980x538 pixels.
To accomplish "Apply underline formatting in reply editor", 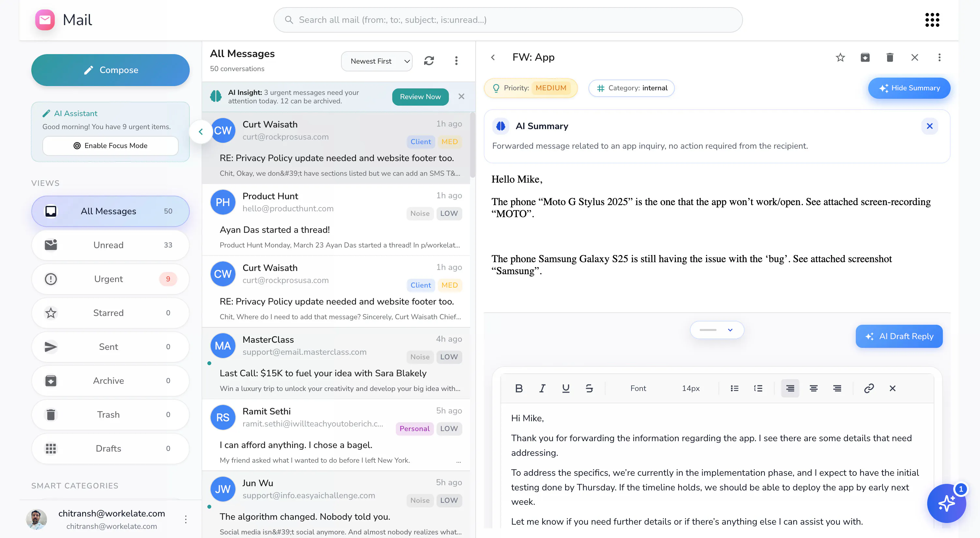I will tap(566, 388).
